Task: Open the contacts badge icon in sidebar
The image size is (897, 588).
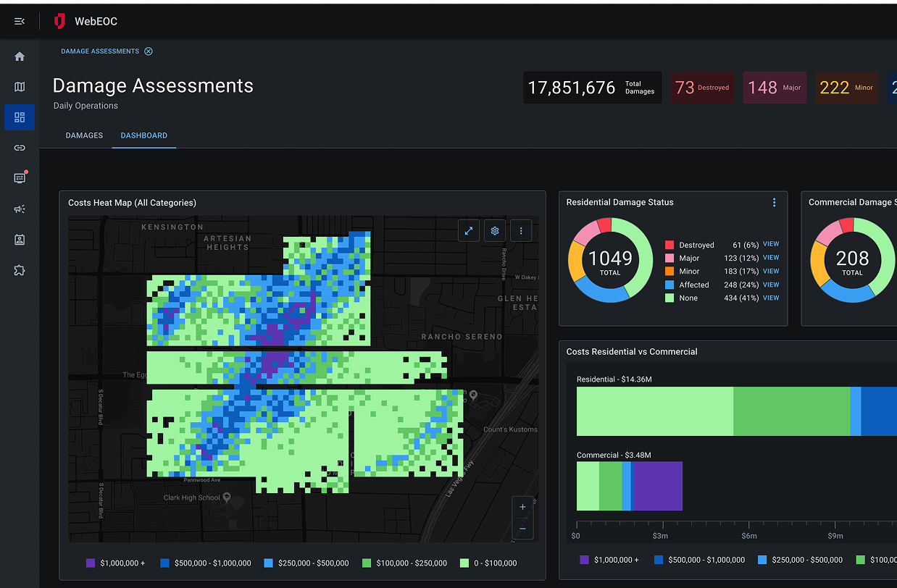Action: (20, 240)
